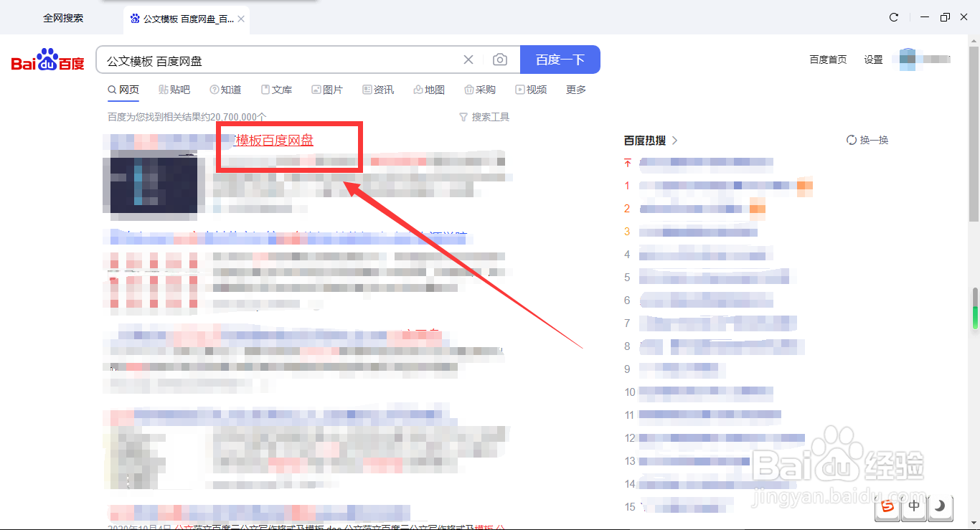Open hot search item number 5
Screen dimensions: 980x530
[x=706, y=278]
